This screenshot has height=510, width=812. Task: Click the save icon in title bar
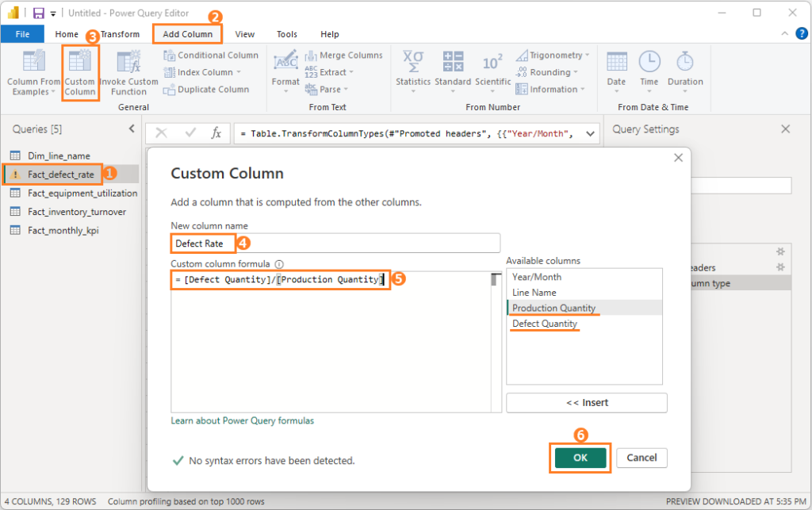click(38, 13)
